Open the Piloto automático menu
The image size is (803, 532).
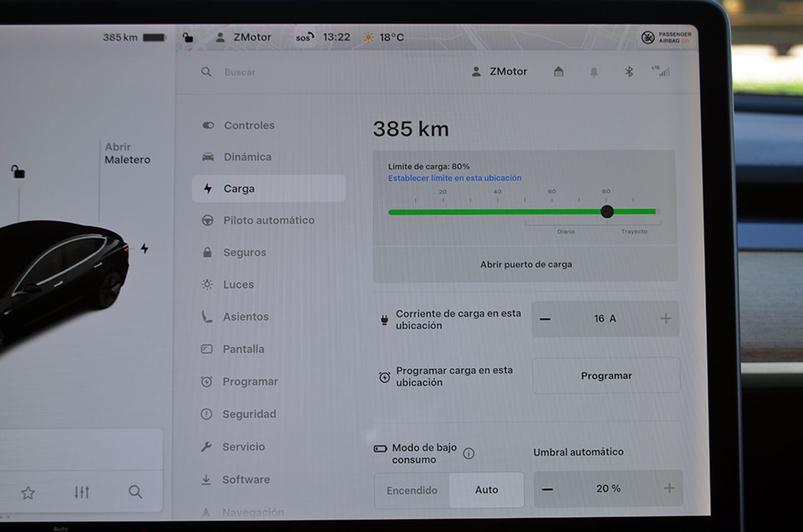(x=269, y=220)
